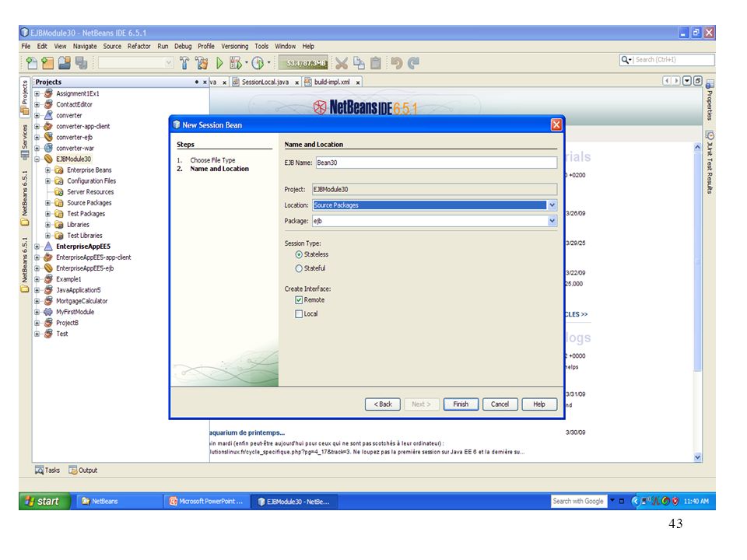Click the Undo arrow icon
The width and height of the screenshot is (747, 560).
click(396, 63)
